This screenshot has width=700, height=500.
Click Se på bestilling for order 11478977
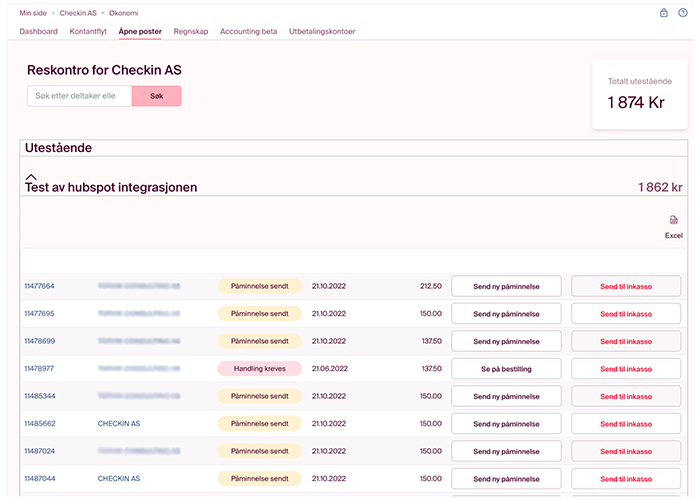506,369
